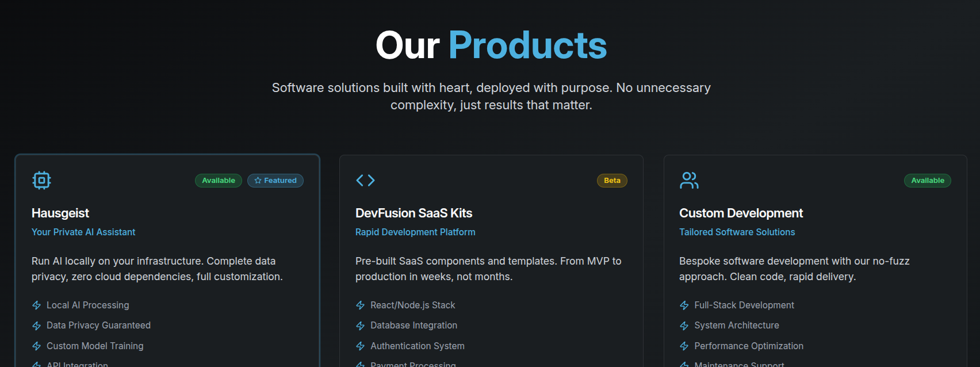The height and width of the screenshot is (367, 980).
Task: Click the Your Private AI Assistant subtitle
Action: point(83,232)
